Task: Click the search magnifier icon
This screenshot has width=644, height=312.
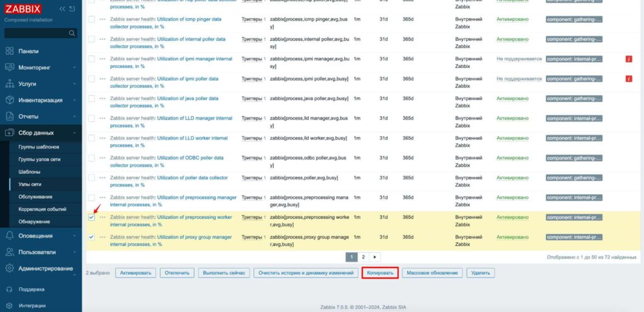Action: (x=72, y=33)
